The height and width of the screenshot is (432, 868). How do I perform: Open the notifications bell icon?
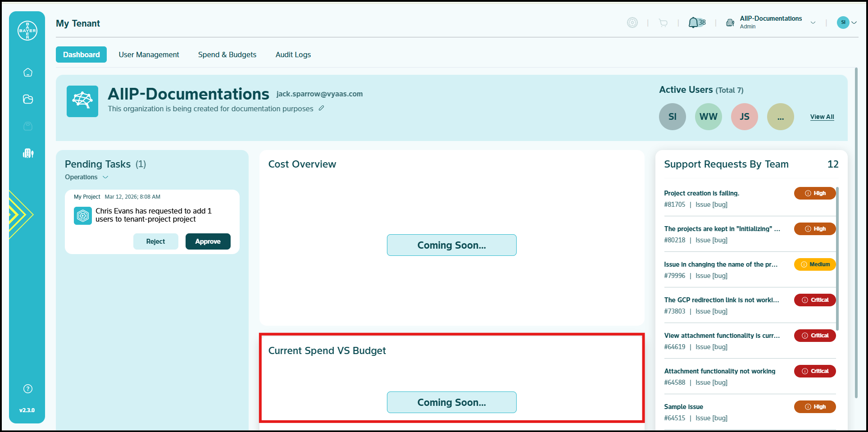coord(693,23)
